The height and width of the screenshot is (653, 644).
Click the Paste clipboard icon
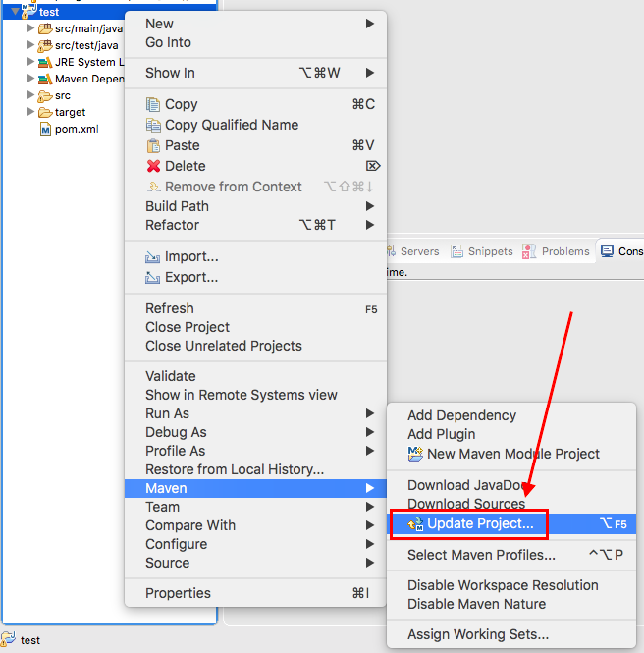[x=152, y=145]
